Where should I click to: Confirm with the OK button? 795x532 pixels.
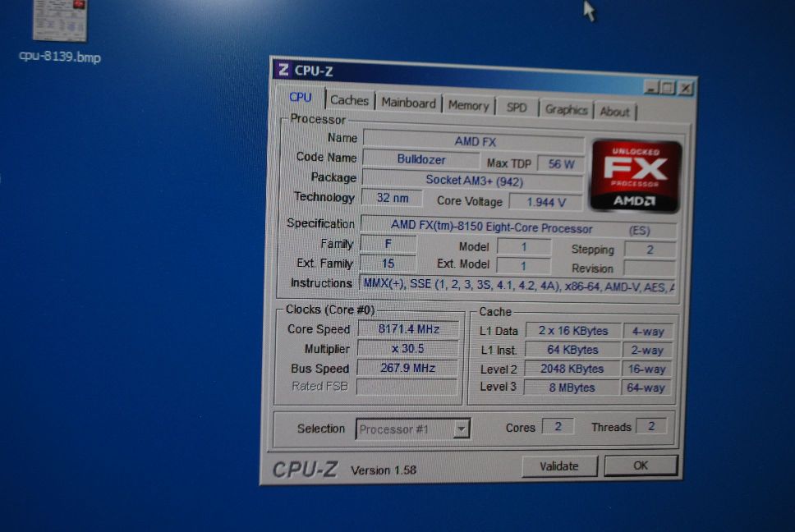pyautogui.click(x=641, y=465)
